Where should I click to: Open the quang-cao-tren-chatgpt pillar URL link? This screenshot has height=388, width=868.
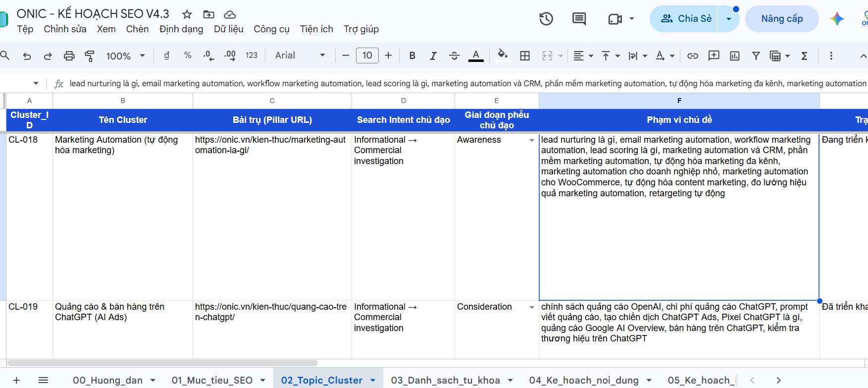click(271, 312)
